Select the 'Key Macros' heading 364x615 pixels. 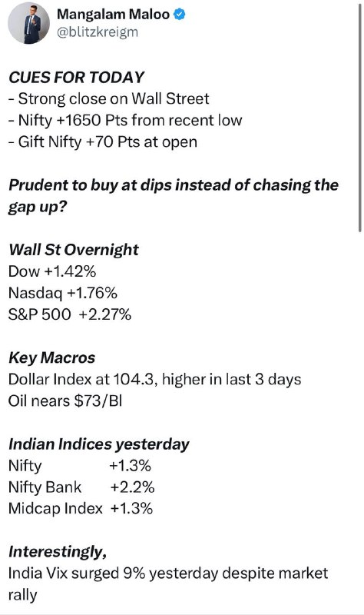click(51, 357)
